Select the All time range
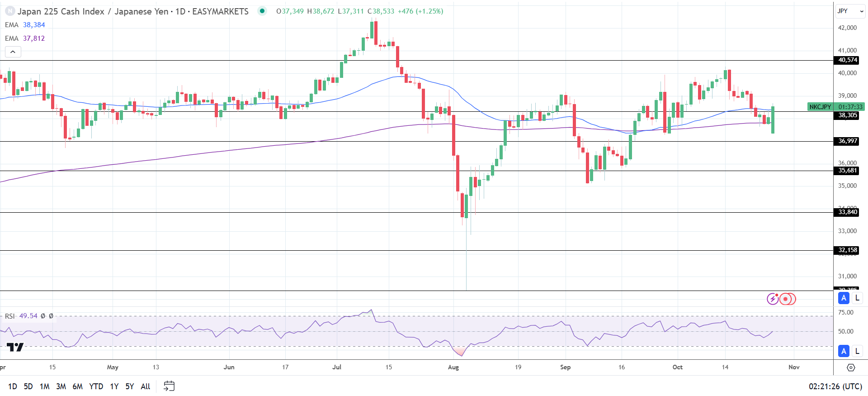Image resolution: width=868 pixels, height=396 pixels. click(x=146, y=386)
